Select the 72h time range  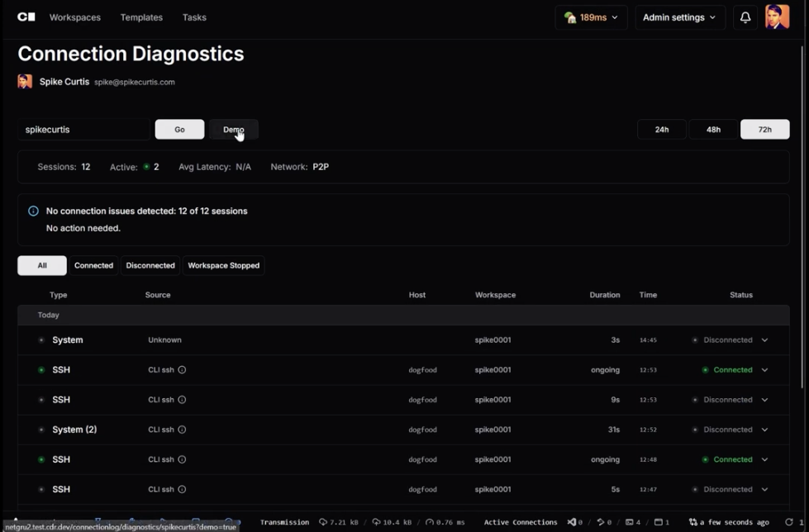click(764, 130)
